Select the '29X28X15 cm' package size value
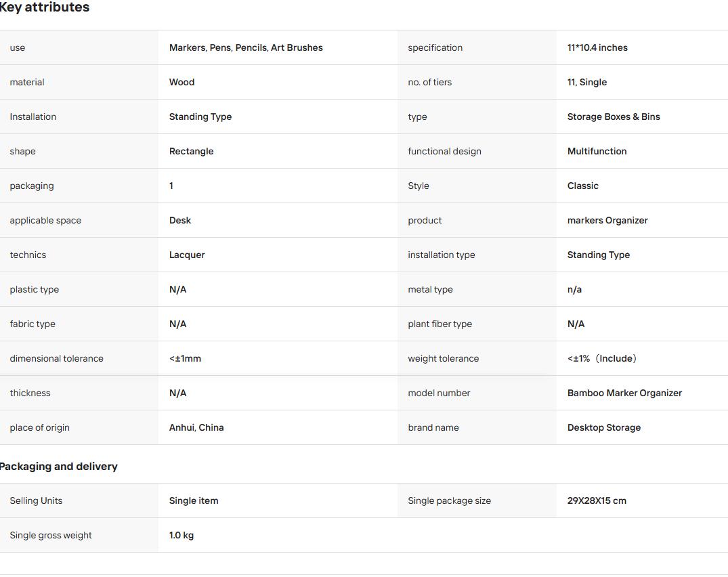 (x=597, y=501)
